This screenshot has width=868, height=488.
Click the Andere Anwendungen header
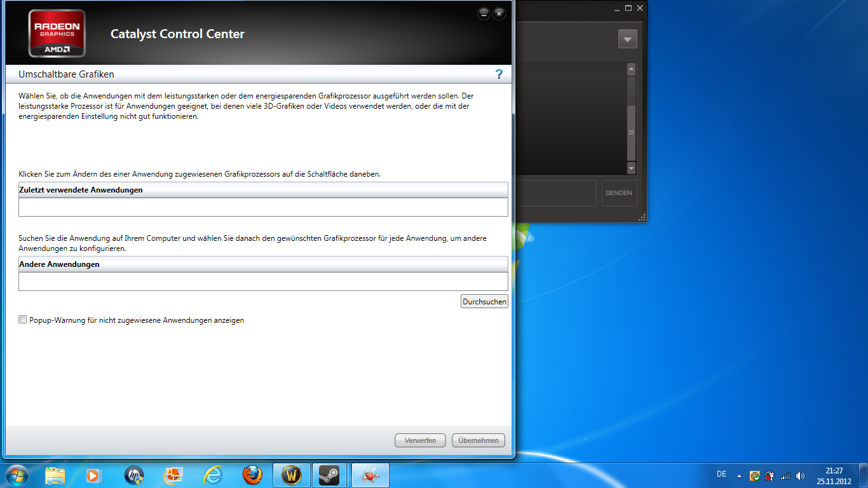tap(263, 264)
